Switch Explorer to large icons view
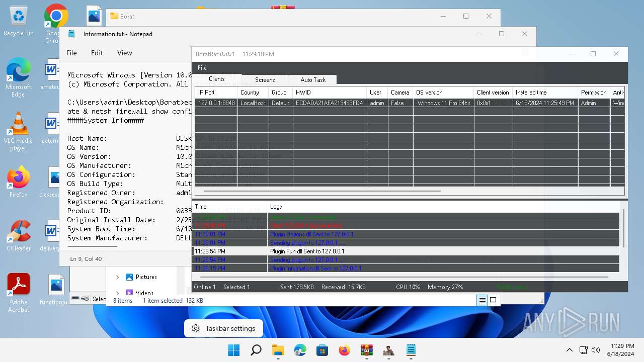Image resolution: width=644 pixels, height=362 pixels. tap(493, 300)
